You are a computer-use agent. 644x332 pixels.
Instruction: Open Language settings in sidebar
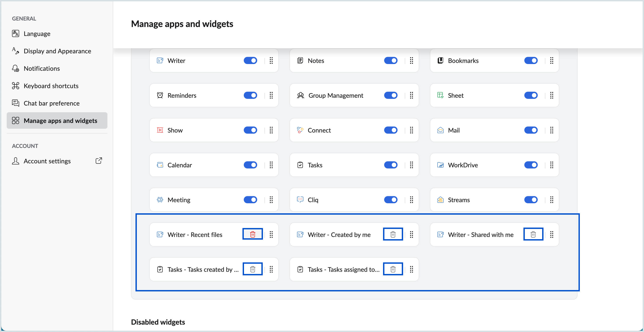(37, 34)
